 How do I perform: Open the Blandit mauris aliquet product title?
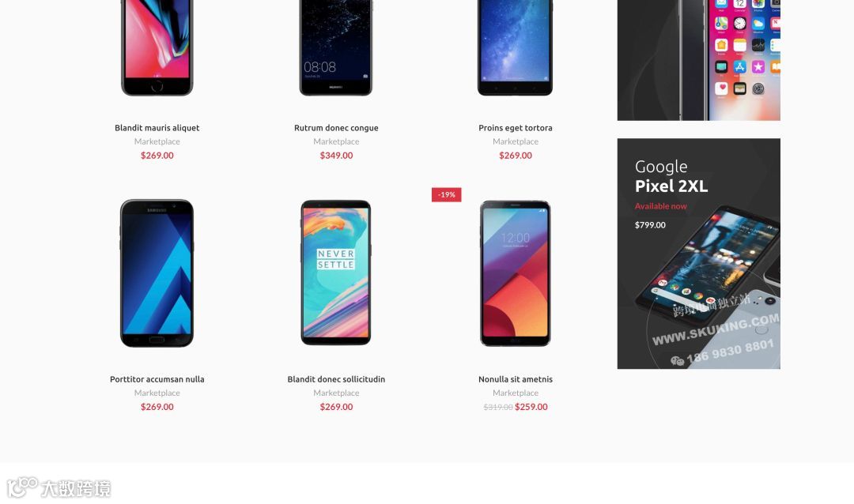pyautogui.click(x=157, y=128)
